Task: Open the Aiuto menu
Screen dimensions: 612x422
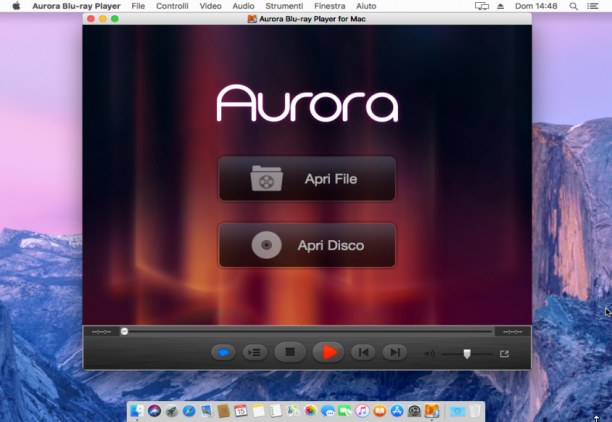Action: (x=366, y=6)
